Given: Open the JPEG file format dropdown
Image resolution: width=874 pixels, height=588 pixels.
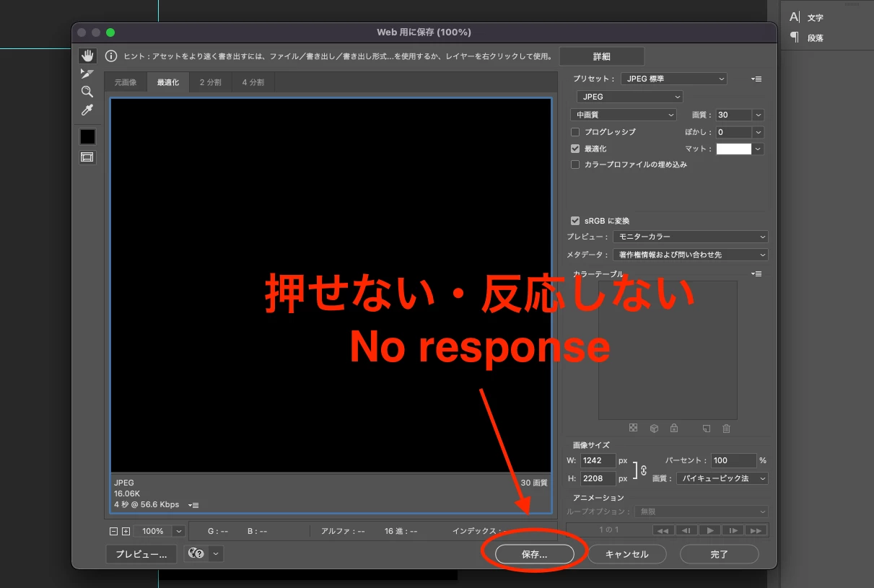Looking at the screenshot, I should pos(629,97).
